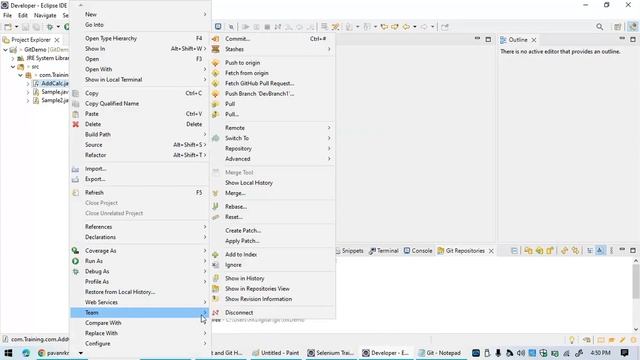The height and width of the screenshot is (360, 640).
Task: Close the Outline view tab
Action: [533, 40]
